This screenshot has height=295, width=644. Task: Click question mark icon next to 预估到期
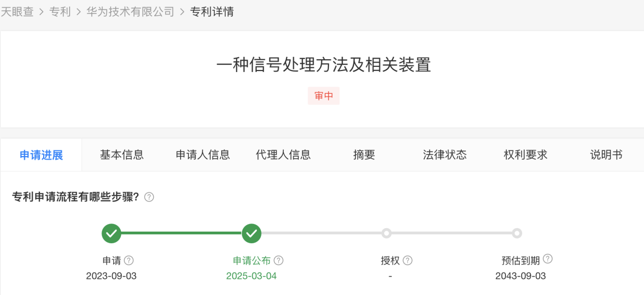tap(548, 259)
